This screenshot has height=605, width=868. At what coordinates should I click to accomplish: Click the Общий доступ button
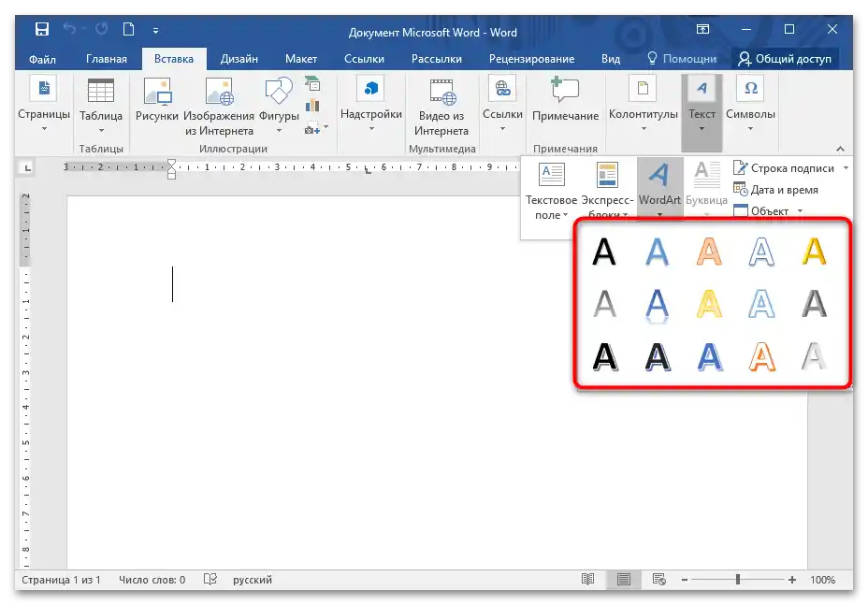[x=785, y=59]
